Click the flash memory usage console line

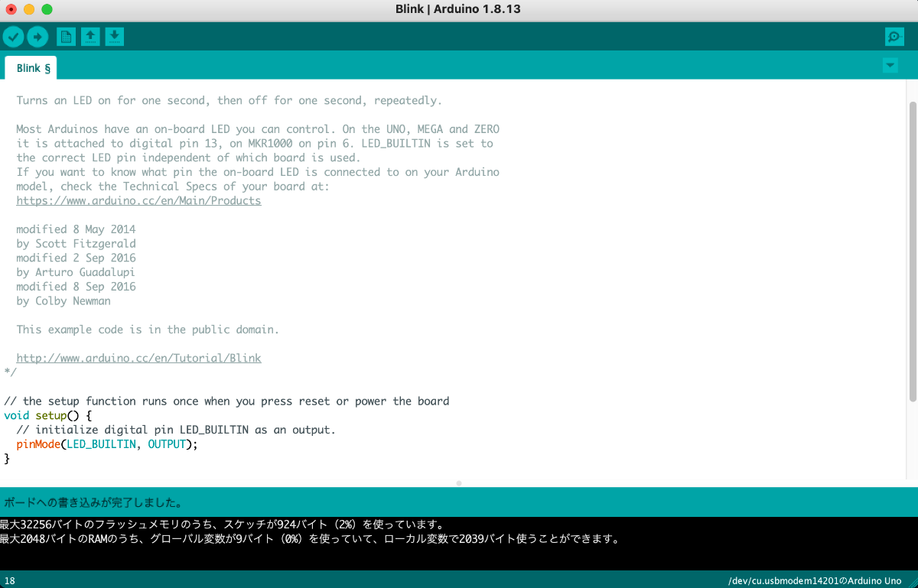coord(223,525)
